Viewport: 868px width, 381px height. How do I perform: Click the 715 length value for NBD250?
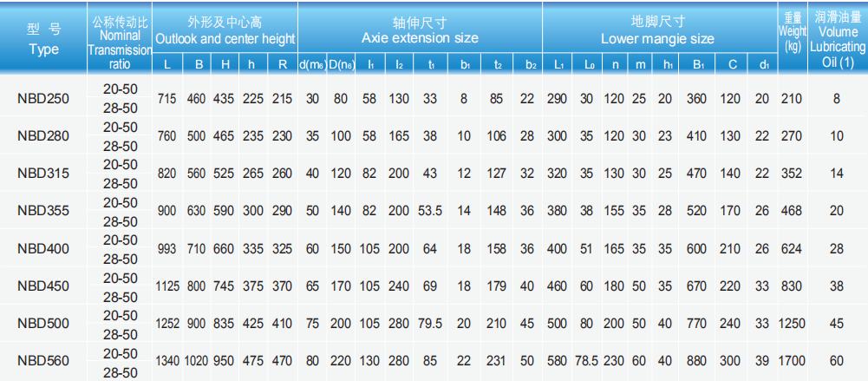pos(166,99)
